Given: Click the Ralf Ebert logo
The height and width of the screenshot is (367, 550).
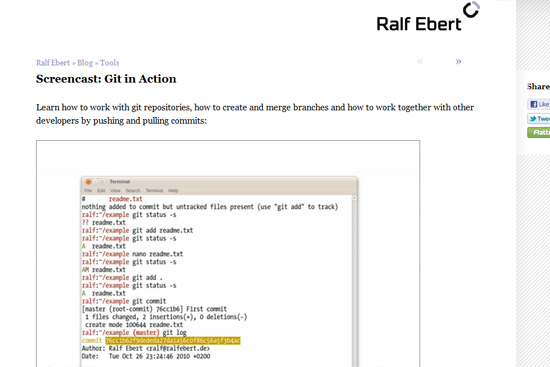Looking at the screenshot, I should point(428,17).
